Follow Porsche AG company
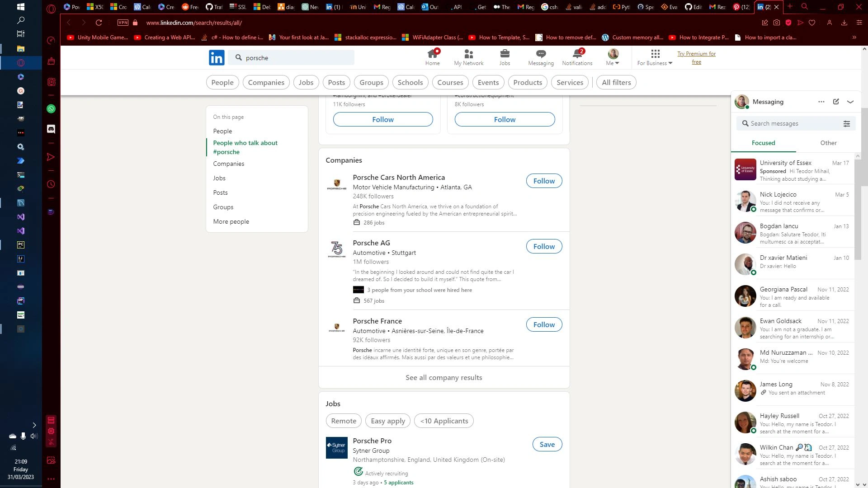The height and width of the screenshot is (488, 868). (544, 246)
